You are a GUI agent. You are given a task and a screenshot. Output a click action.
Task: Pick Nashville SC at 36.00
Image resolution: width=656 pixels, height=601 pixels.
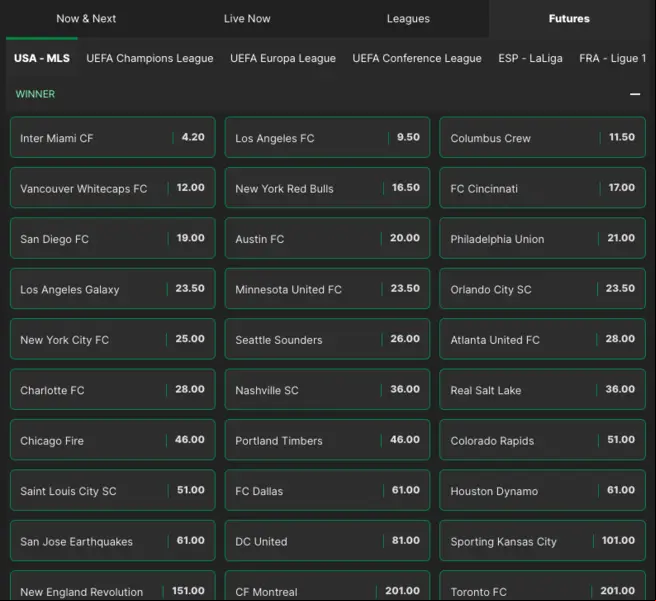327,389
